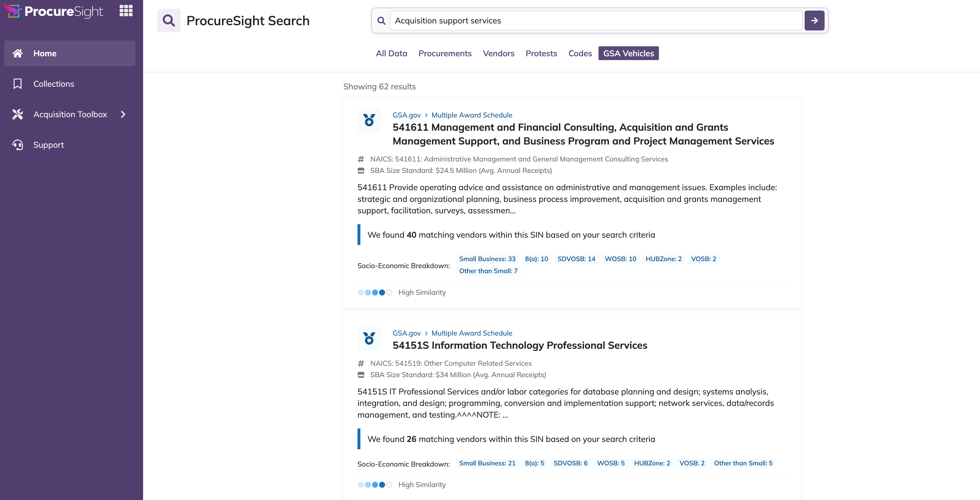Open Support in the sidebar
This screenshot has width=980, height=500.
(69, 145)
